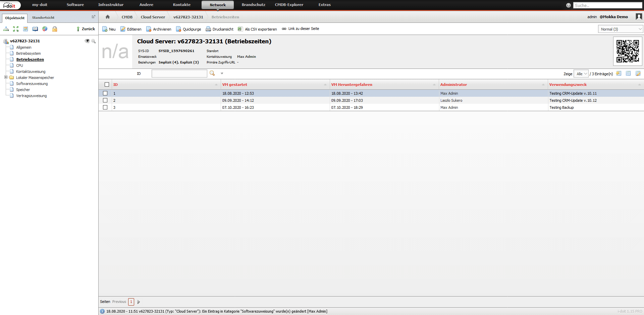Click the info icon in status bar

tap(102, 311)
